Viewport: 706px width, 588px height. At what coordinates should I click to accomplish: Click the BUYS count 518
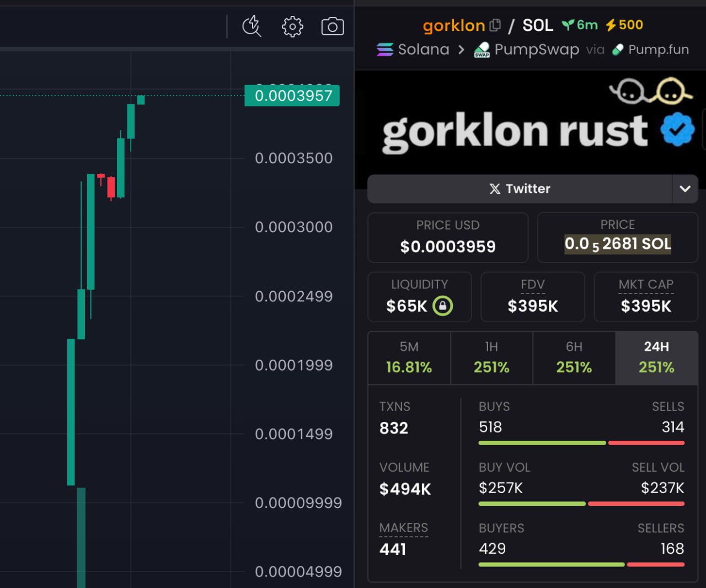tap(490, 427)
